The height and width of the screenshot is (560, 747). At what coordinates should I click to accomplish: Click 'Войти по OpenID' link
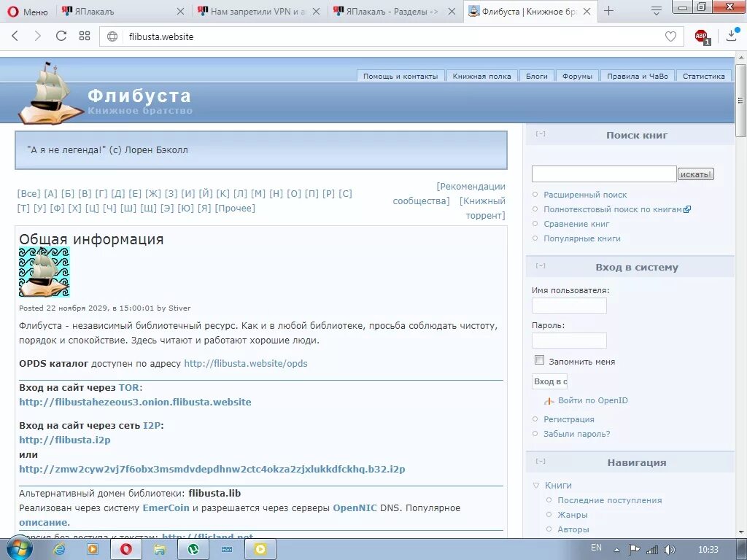tap(592, 400)
